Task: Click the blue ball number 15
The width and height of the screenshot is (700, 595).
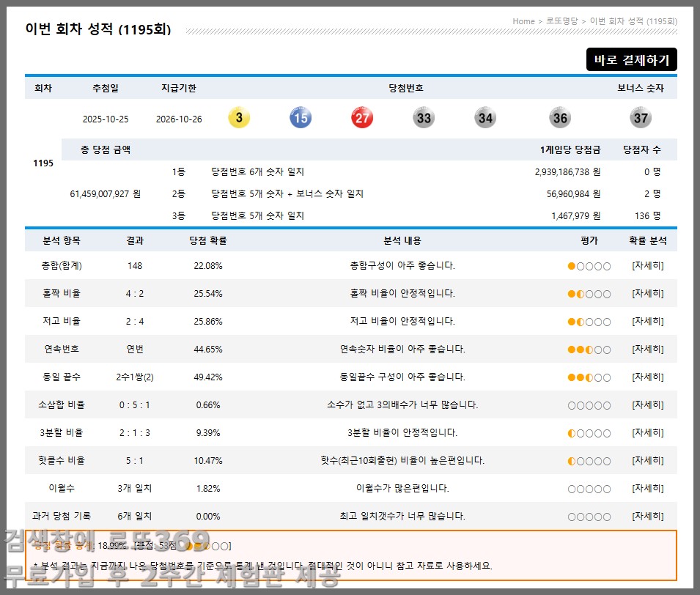Action: [301, 117]
